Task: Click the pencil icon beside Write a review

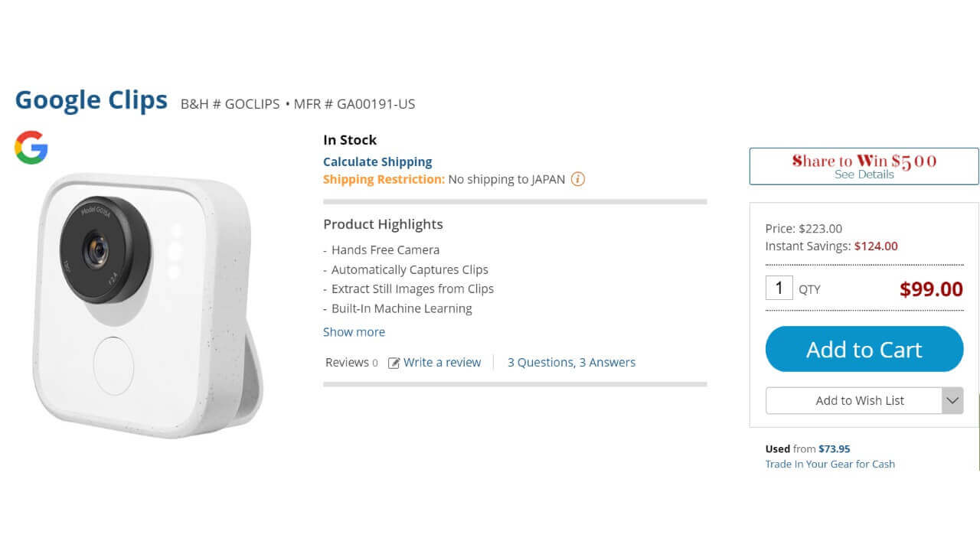Action: (x=394, y=363)
